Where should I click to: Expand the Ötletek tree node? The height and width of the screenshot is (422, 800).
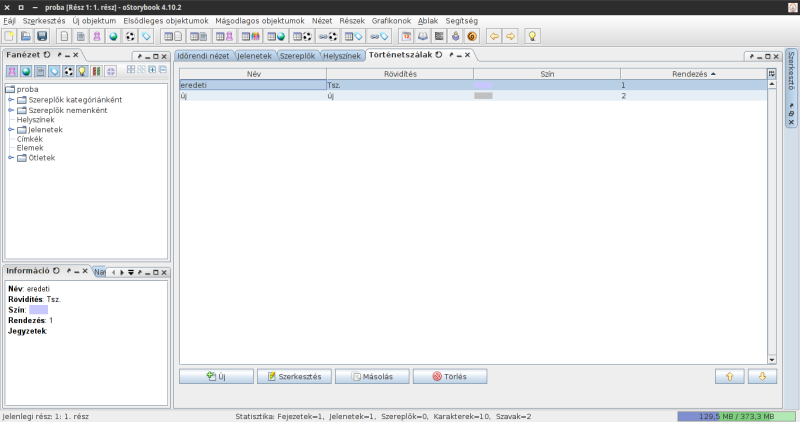coord(10,157)
